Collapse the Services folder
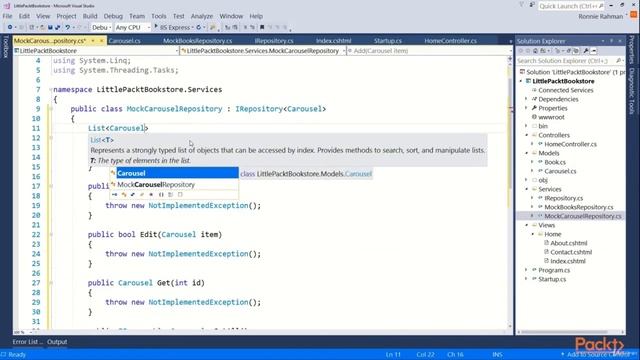Image resolution: width=640 pixels, height=360 pixels. point(526,189)
